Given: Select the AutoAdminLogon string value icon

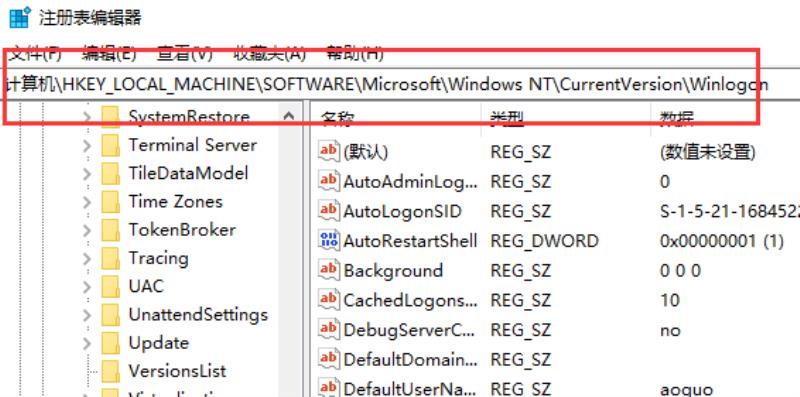Looking at the screenshot, I should point(329,181).
